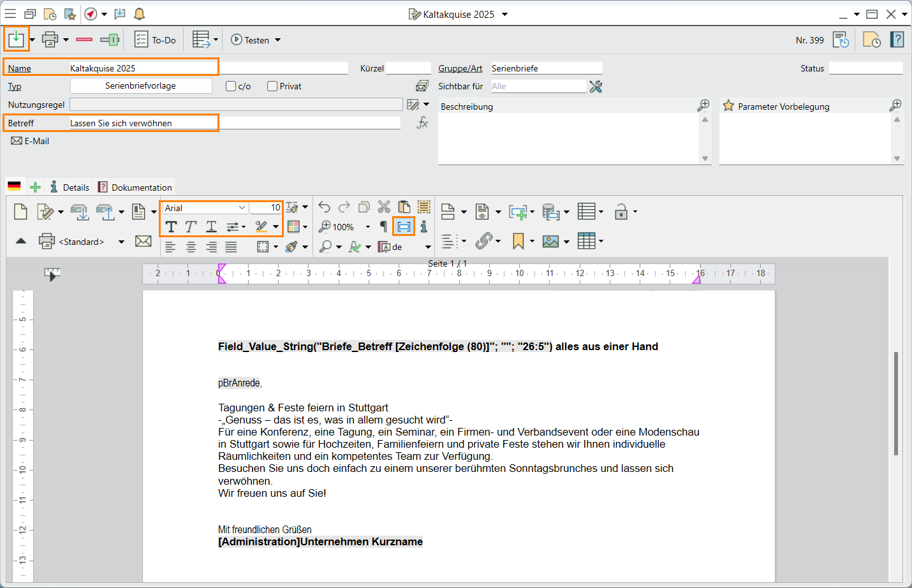The image size is (912, 588).
Task: Click the bold T formatting icon
Action: 171,226
